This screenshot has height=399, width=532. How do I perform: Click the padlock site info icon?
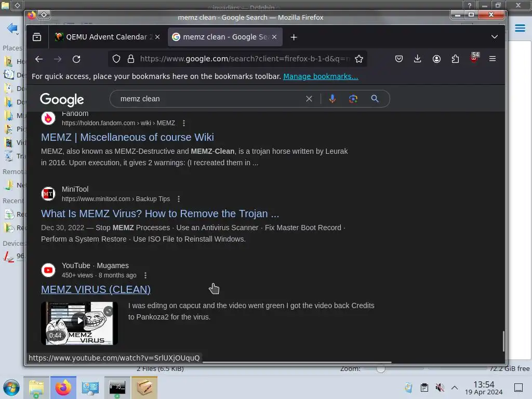130,59
